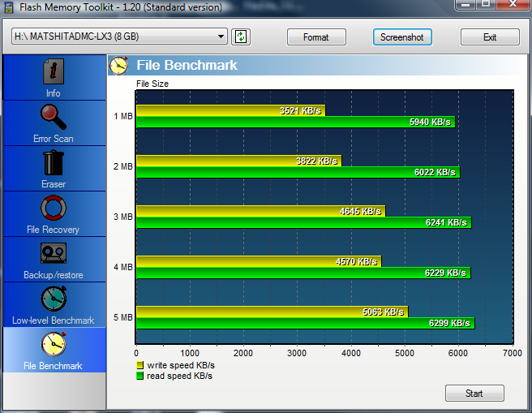The image size is (532, 413).
Task: Click the read speed KB/s legend text
Action: 179,376
